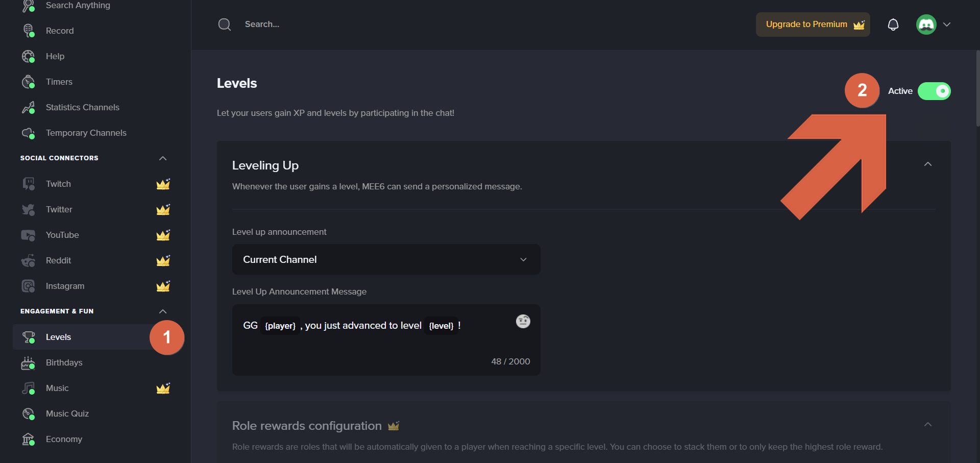Click the Reddit icon in sidebar
Viewport: 980px width, 463px height.
[x=29, y=260]
